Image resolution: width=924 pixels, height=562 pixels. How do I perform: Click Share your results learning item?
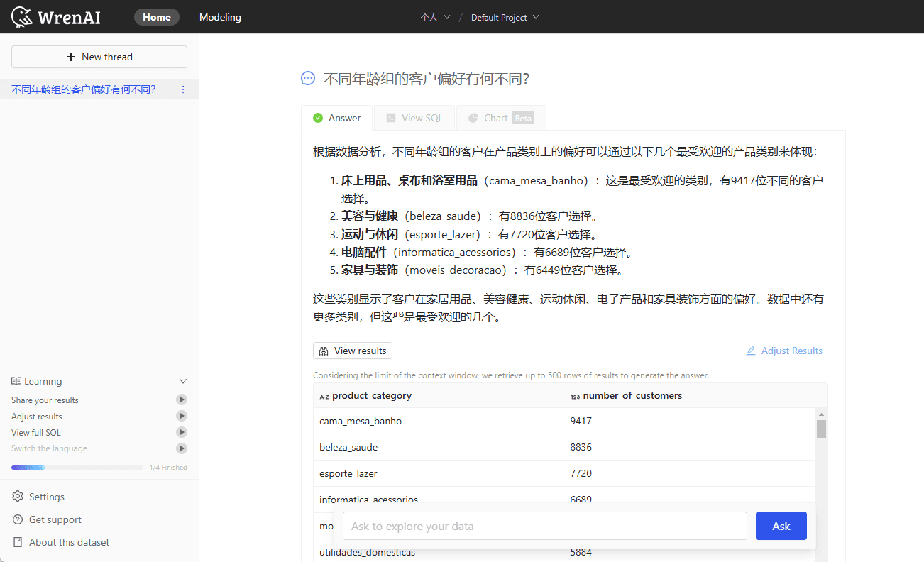[x=45, y=400]
